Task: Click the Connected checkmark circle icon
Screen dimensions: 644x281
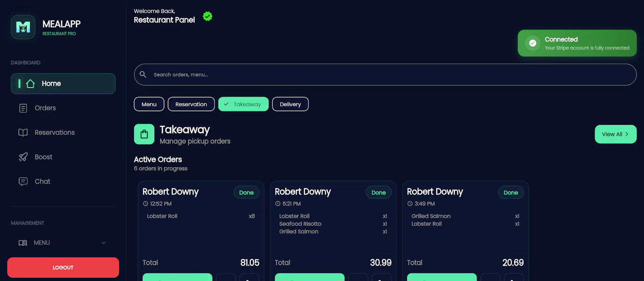Action: point(533,43)
